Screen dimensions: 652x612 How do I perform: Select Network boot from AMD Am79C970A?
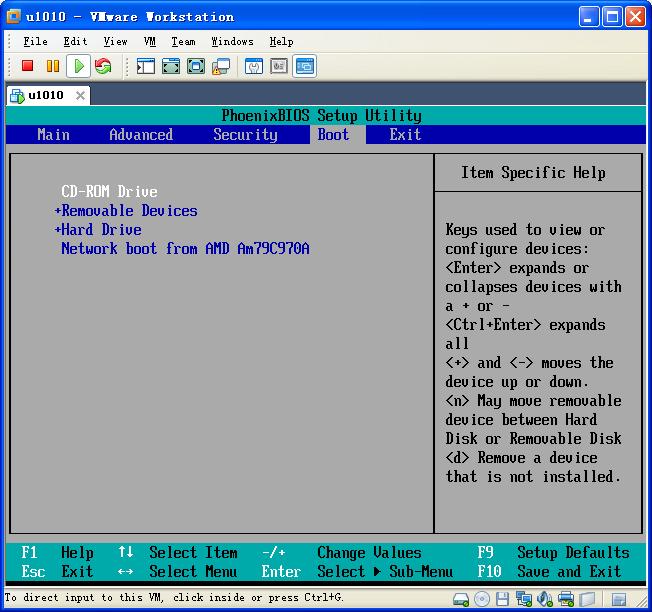tap(185, 249)
